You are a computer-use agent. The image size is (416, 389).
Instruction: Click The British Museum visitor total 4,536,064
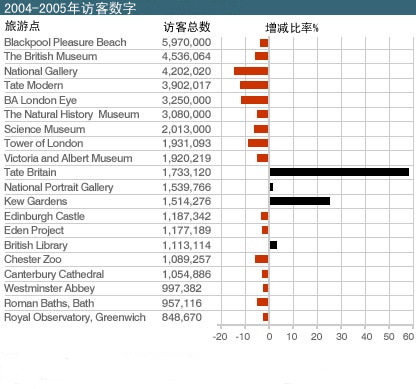point(186,56)
